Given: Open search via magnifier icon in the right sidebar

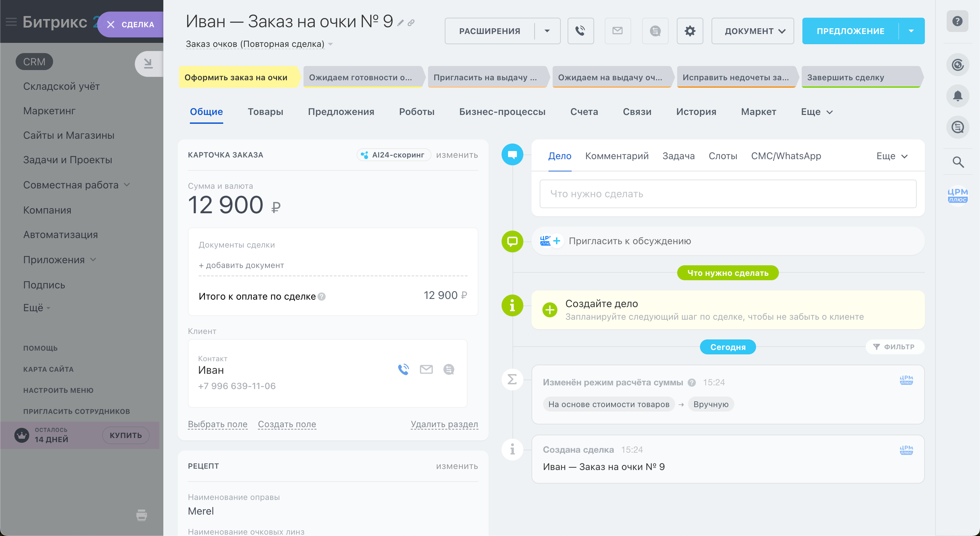Looking at the screenshot, I should (x=958, y=162).
